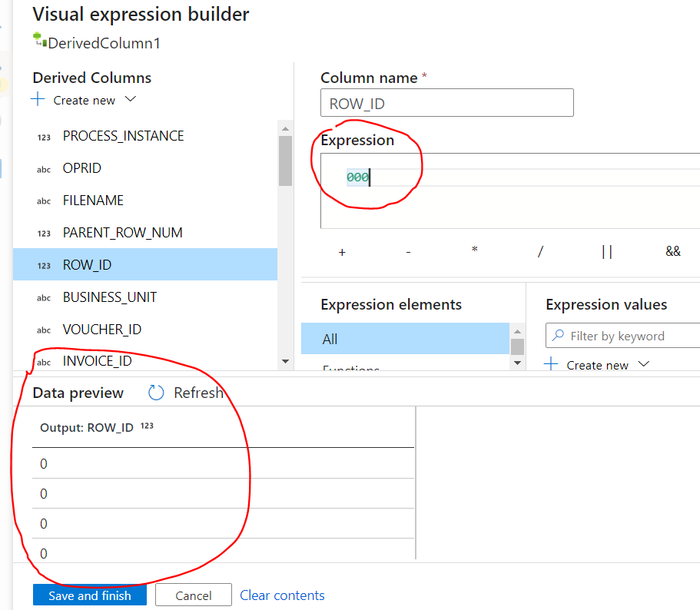Select the PROCESS_INSTANCE derived column
This screenshot has width=700, height=610.
coord(123,136)
